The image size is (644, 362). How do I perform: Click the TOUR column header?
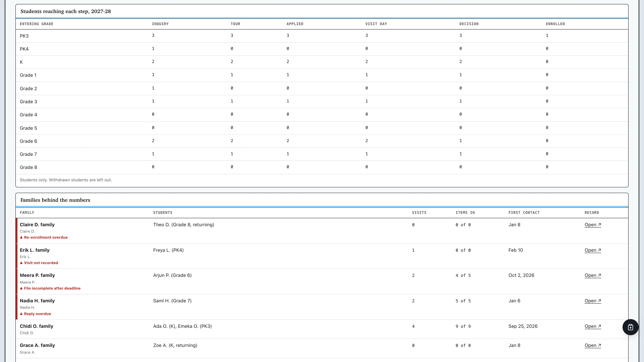point(235,24)
